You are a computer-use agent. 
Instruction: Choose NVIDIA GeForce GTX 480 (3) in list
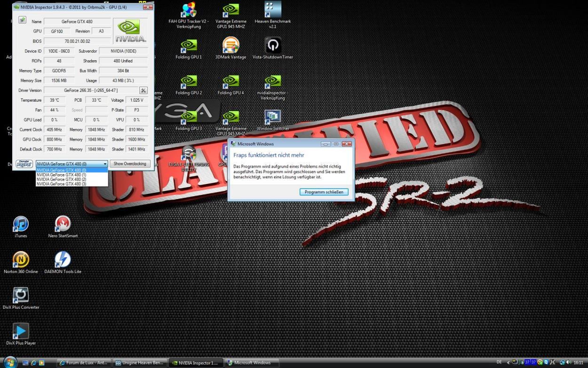click(x=72, y=184)
